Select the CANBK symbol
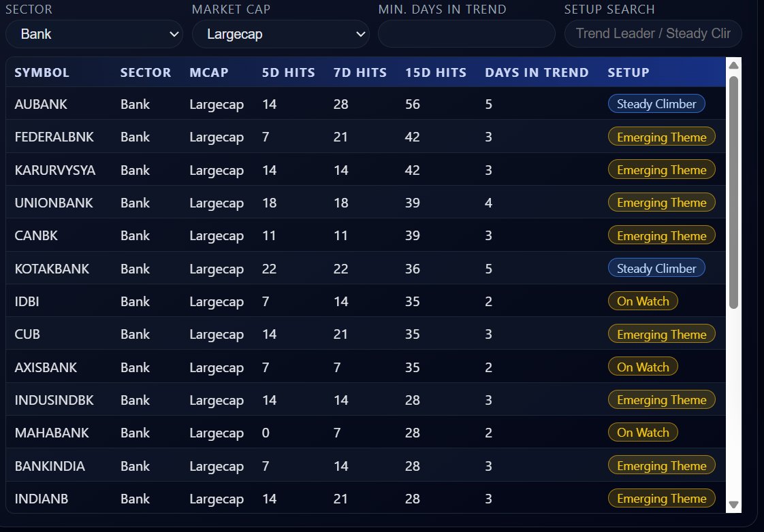The width and height of the screenshot is (764, 532). (x=36, y=235)
